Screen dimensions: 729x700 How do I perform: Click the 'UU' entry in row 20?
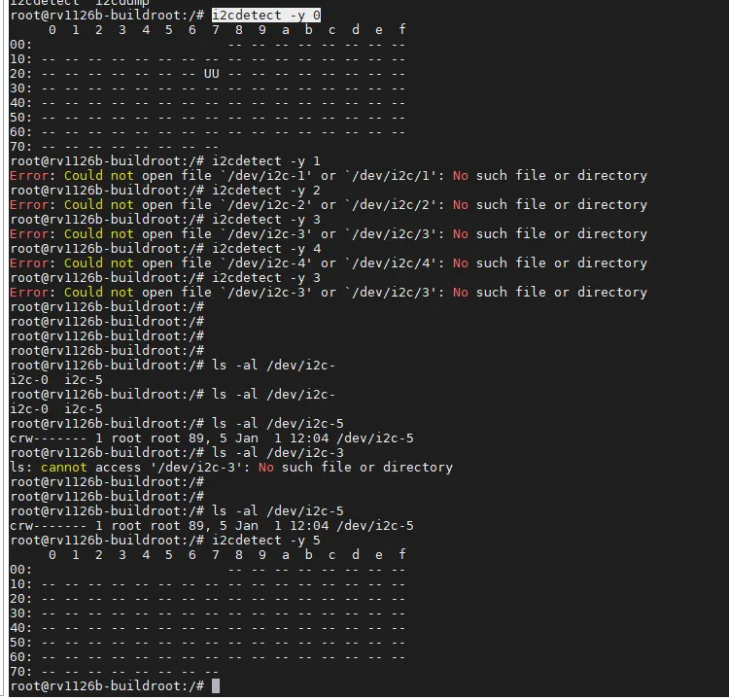(x=212, y=74)
